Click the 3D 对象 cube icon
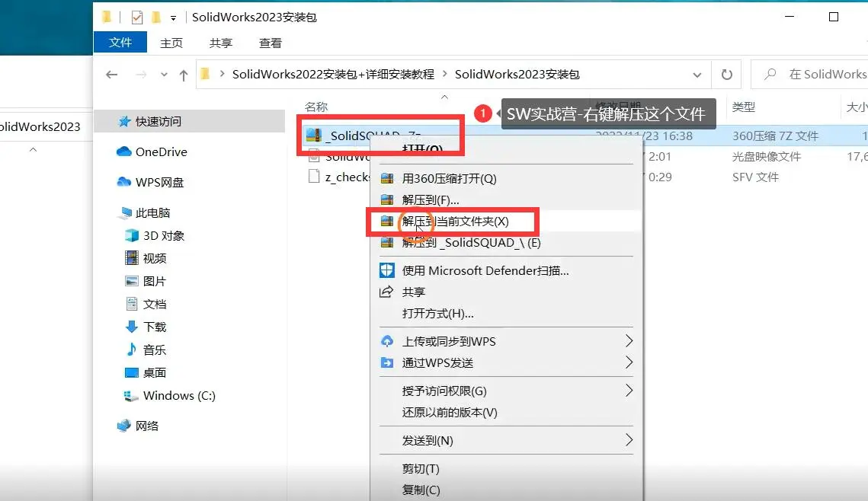Image resolution: width=868 pixels, height=501 pixels. point(132,235)
